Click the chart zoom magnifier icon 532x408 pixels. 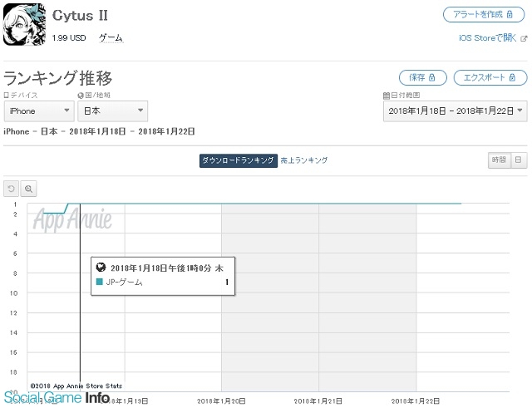28,189
